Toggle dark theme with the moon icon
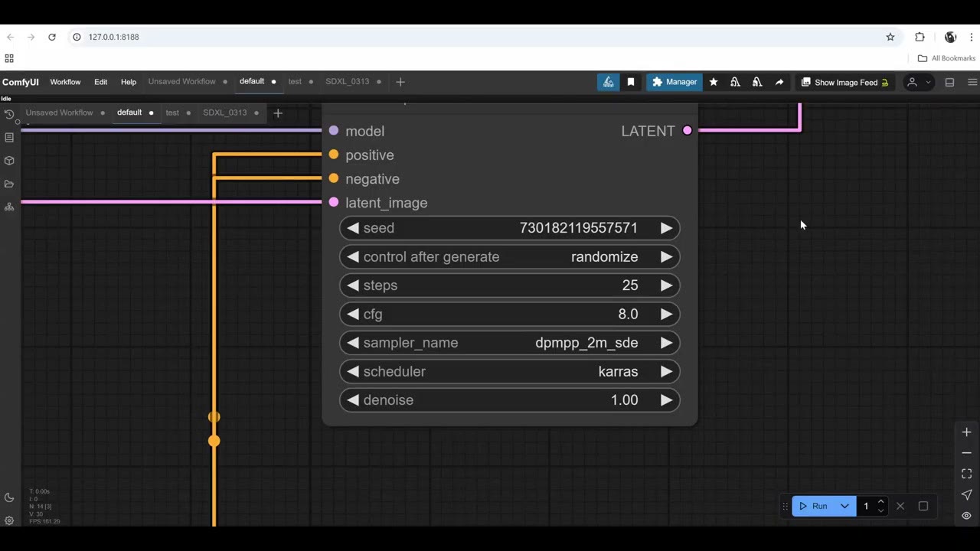 [x=9, y=497]
